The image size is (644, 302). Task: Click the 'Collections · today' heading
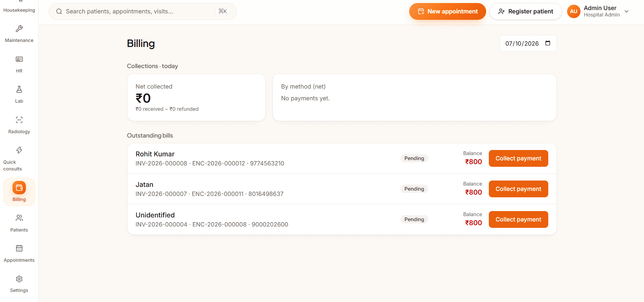coord(153,66)
